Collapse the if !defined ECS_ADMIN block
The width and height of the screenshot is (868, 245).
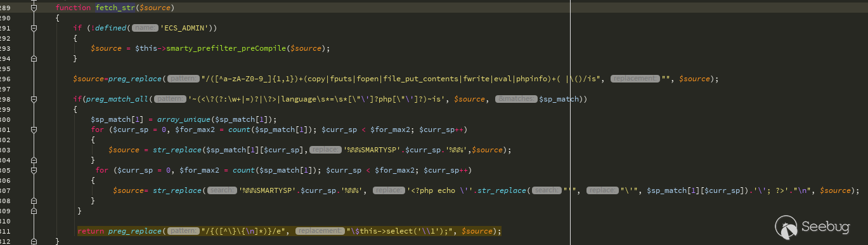pos(34,28)
